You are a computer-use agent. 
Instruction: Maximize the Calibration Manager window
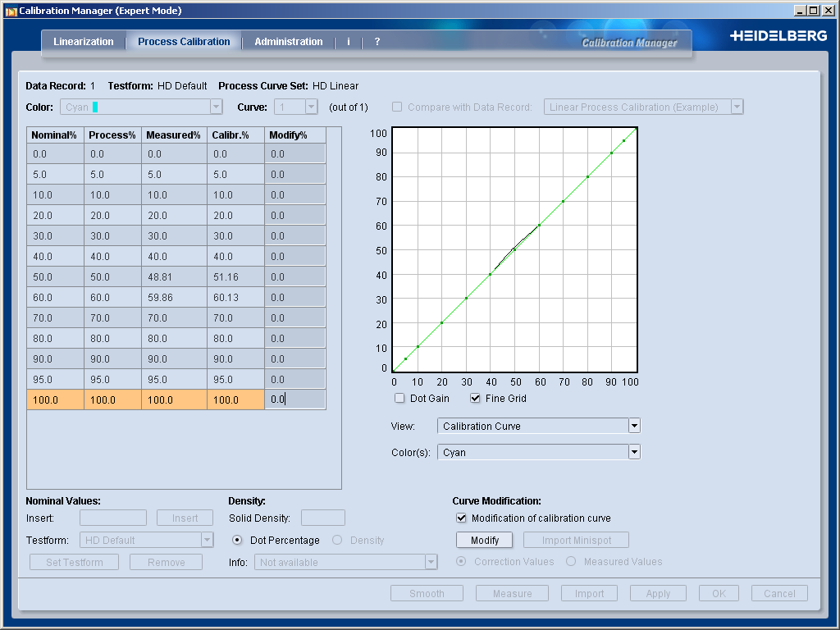point(813,11)
